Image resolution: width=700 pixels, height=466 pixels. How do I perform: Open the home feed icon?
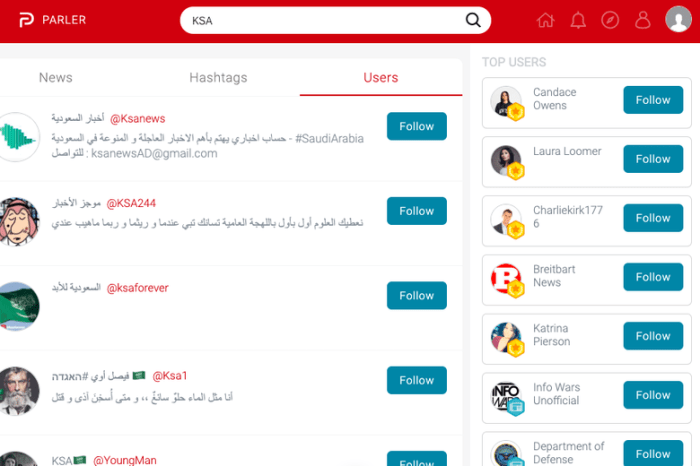pyautogui.click(x=546, y=20)
